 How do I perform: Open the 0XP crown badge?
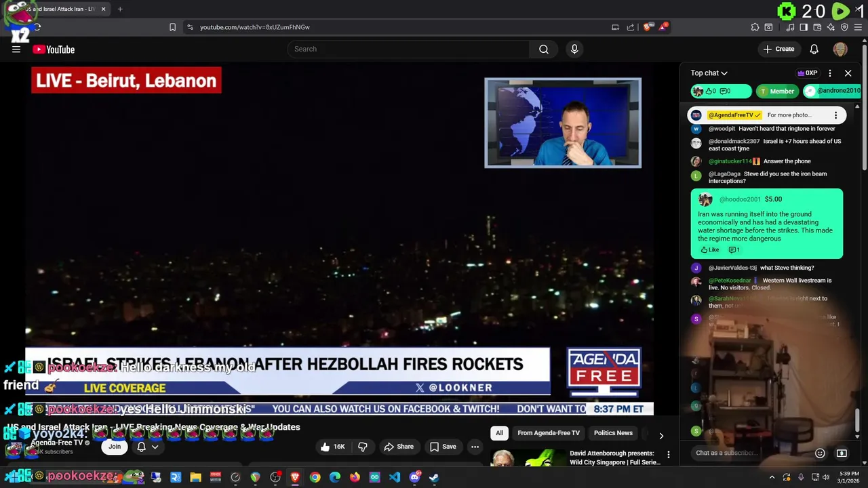[808, 73]
